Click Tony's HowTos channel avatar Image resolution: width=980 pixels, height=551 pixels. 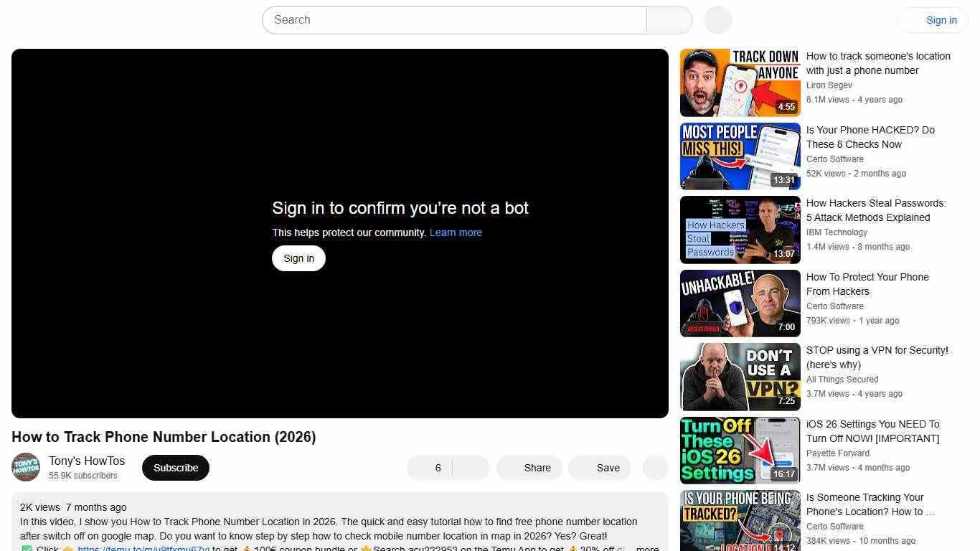(x=26, y=467)
